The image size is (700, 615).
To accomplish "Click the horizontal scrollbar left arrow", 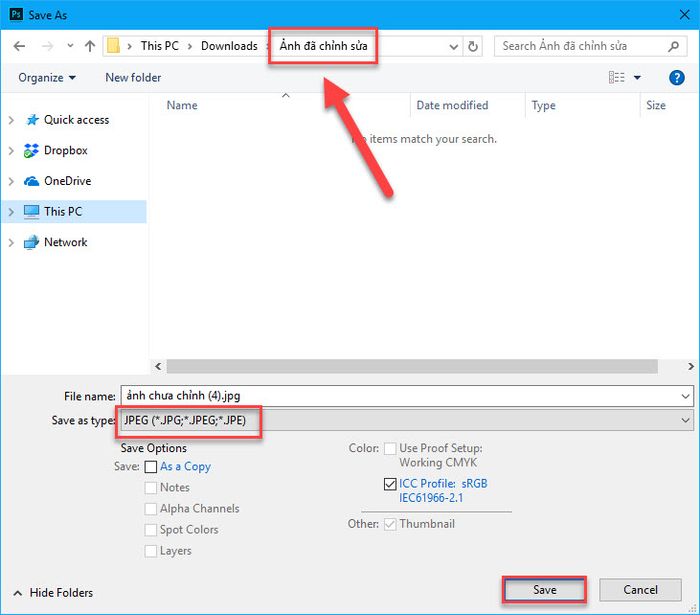I will 158,366.
